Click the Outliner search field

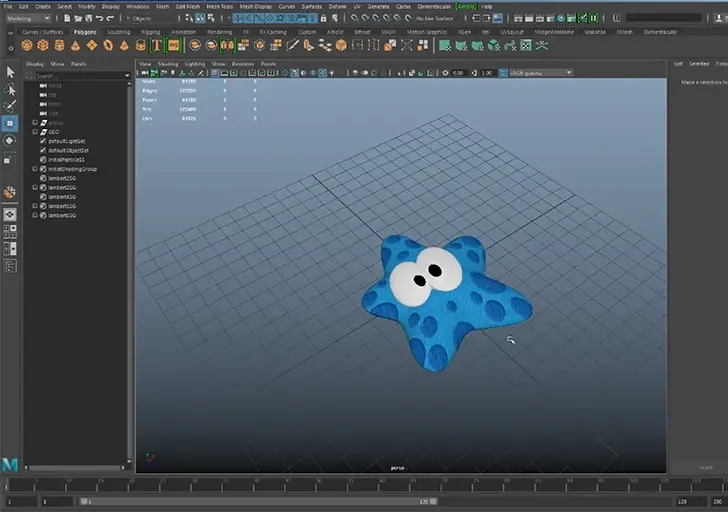80,76
